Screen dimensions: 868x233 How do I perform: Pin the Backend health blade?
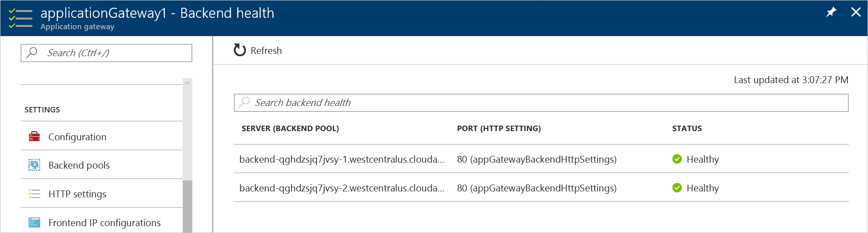coord(831,12)
